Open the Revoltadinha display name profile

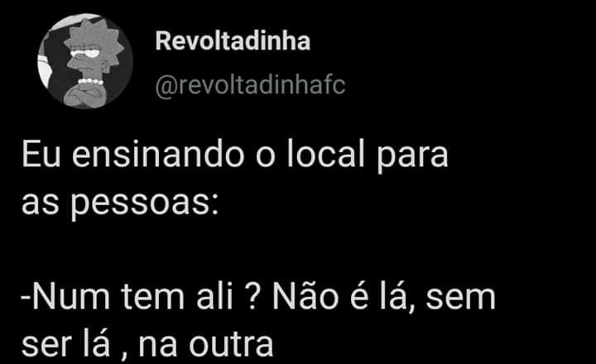pyautogui.click(x=233, y=41)
